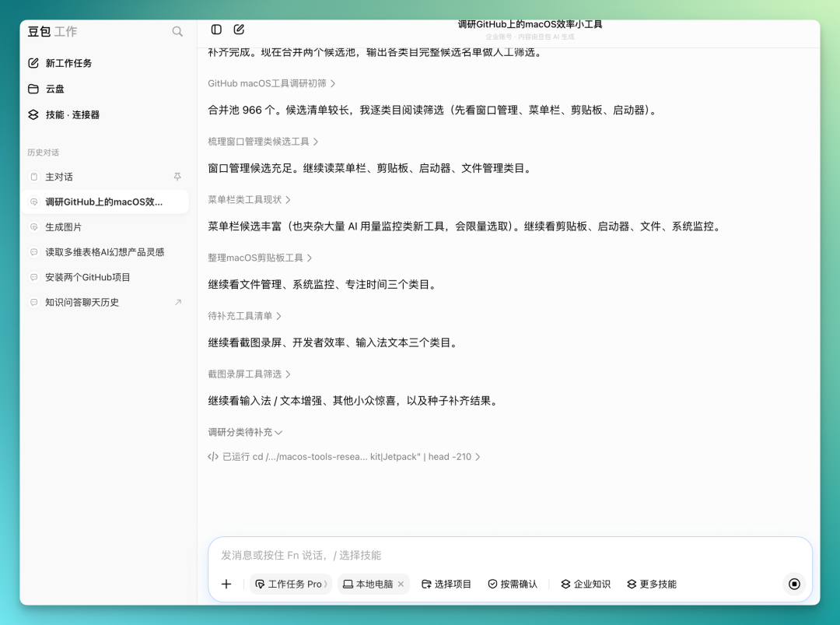Image resolution: width=840 pixels, height=625 pixels.
Task: Open 读取多维表格AI幻想产品灵感 conversation
Action: click(x=106, y=252)
